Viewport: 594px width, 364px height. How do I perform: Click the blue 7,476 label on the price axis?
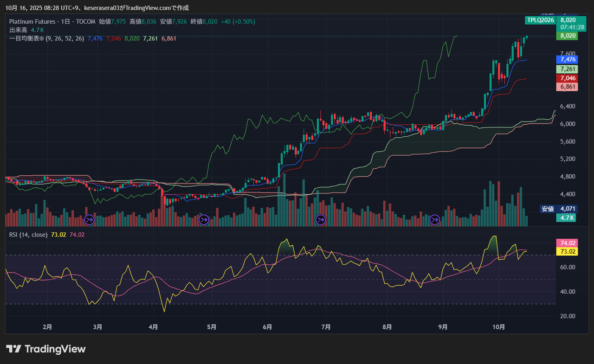pos(568,59)
